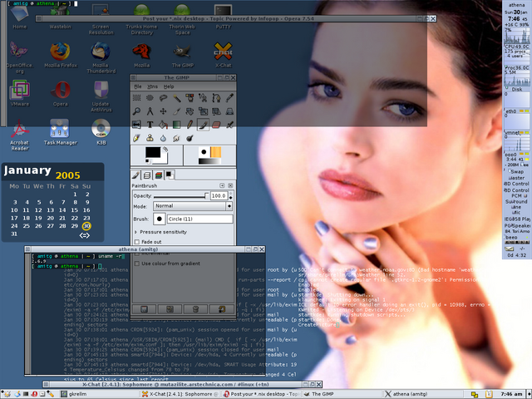Select the Select by Color tool
532x399 pixels.
190,98
